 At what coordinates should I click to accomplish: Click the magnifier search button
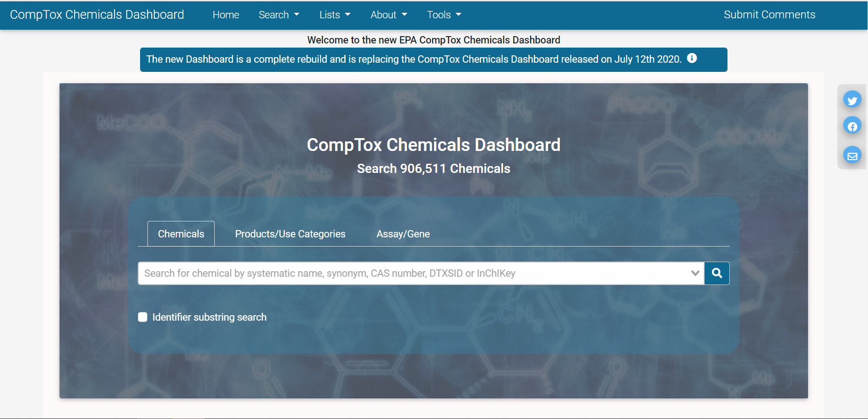[717, 273]
